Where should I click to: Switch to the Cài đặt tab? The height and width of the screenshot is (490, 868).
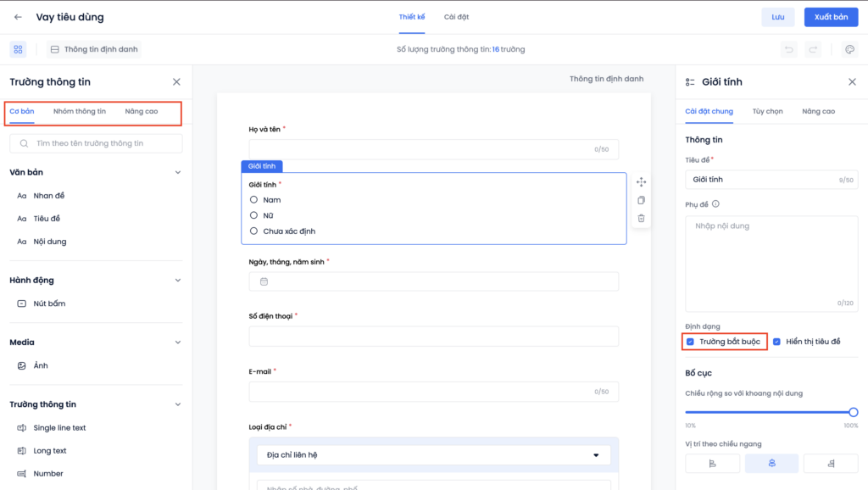[456, 17]
